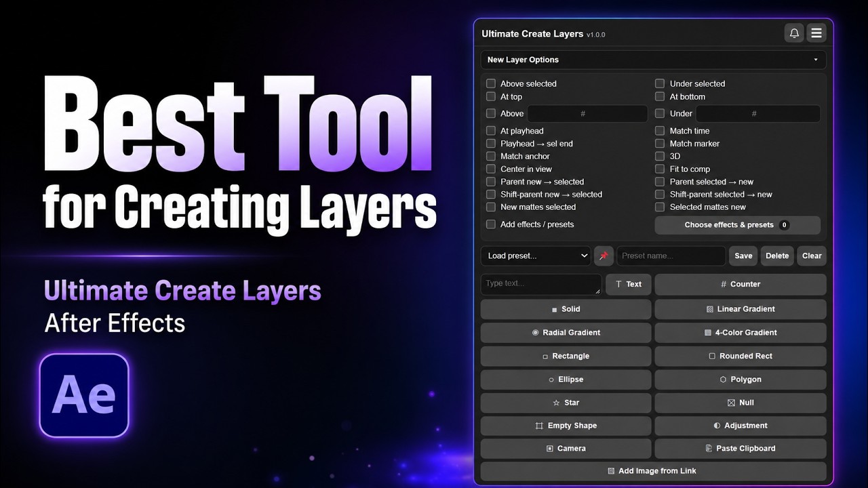The width and height of the screenshot is (868, 488).
Task: Clear the preset options
Action: pyautogui.click(x=812, y=256)
